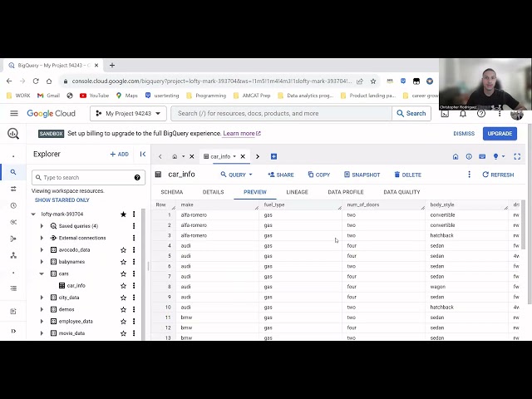Click the BigQuery logo icon in left rail

13,133
